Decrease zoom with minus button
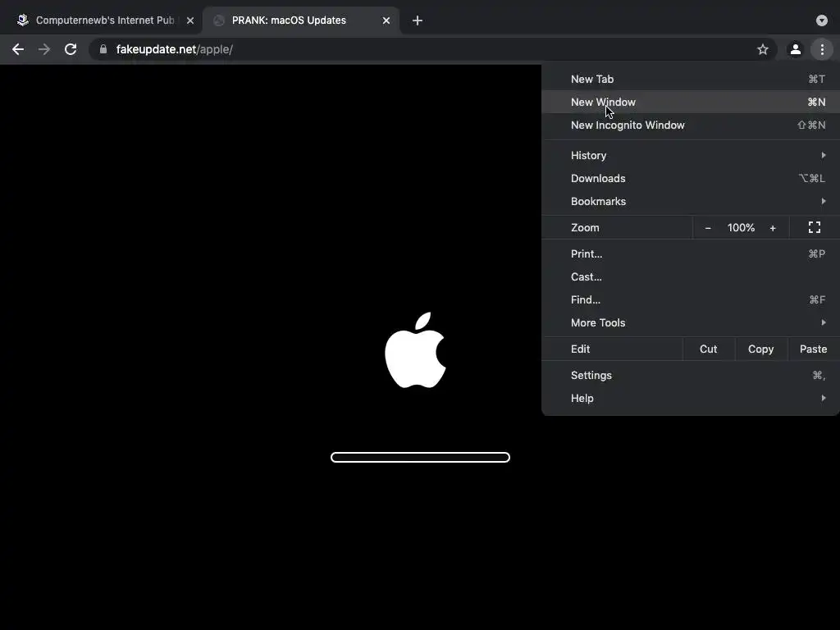This screenshot has width=840, height=630. [708, 228]
